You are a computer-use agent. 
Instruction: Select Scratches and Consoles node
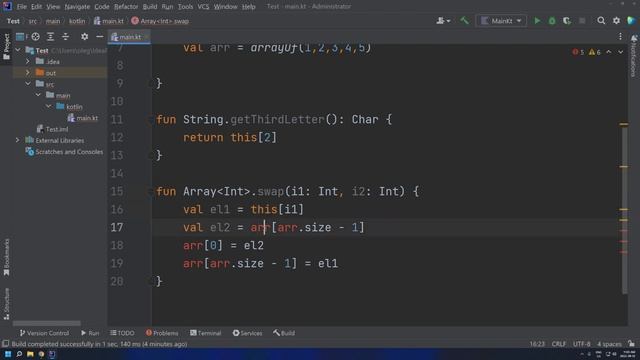tap(64, 151)
